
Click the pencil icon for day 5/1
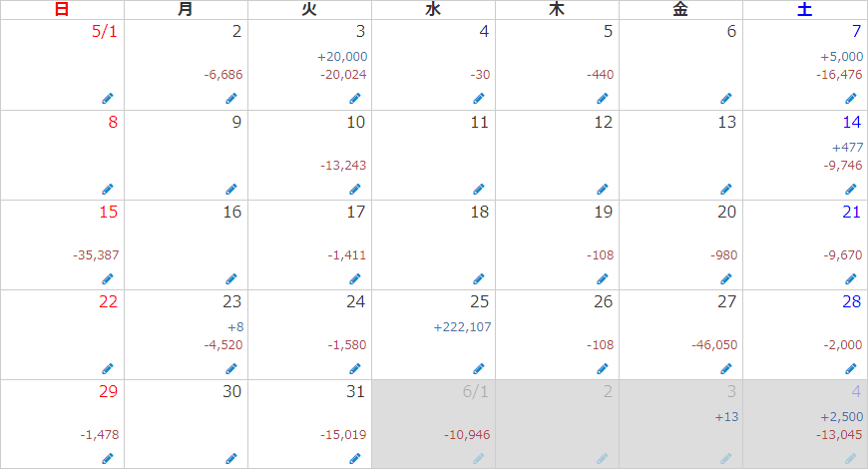pos(107,99)
